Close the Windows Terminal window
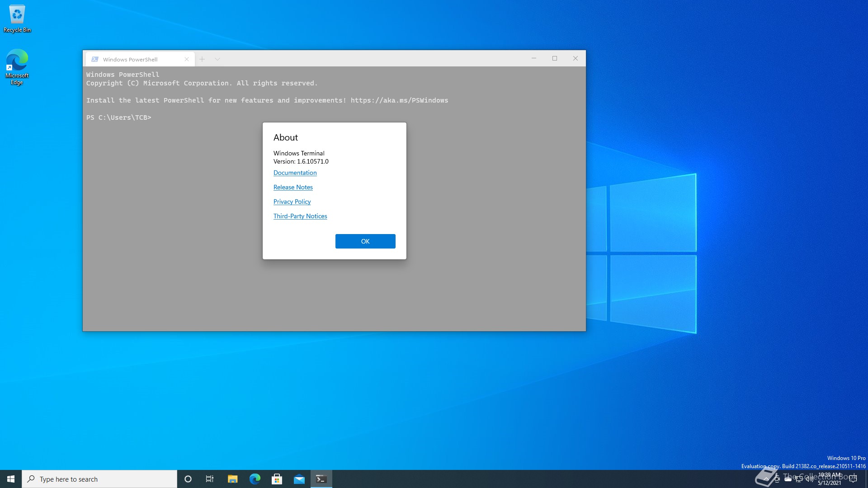This screenshot has width=868, height=488. click(x=576, y=58)
